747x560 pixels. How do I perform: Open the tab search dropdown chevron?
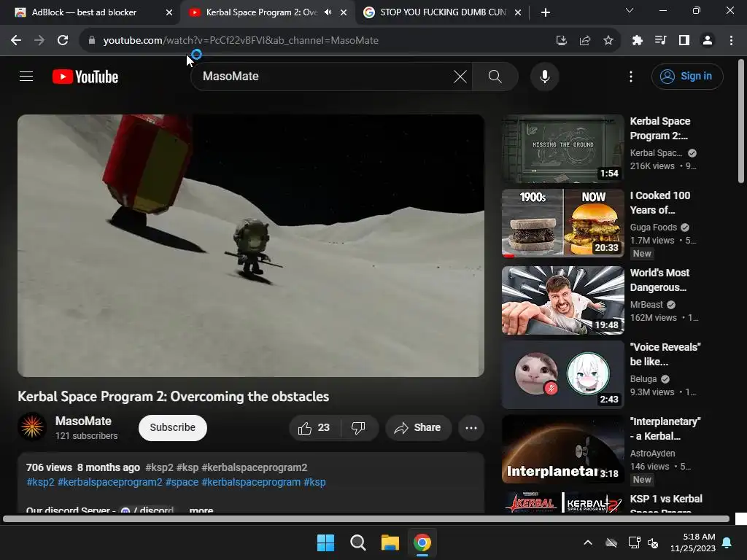coord(630,10)
